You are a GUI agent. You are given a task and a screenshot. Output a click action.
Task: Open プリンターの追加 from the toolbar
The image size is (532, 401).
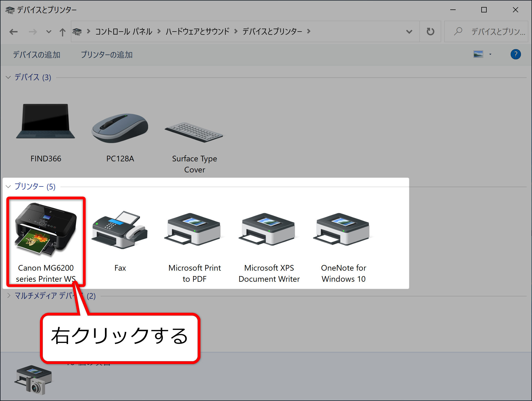pos(106,55)
